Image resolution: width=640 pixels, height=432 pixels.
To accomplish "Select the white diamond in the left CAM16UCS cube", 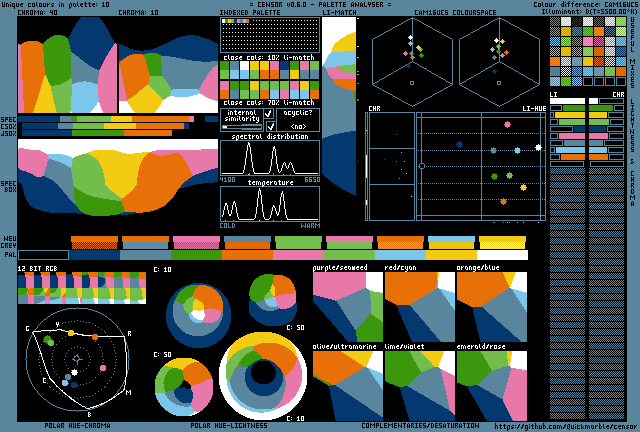I will point(410,38).
